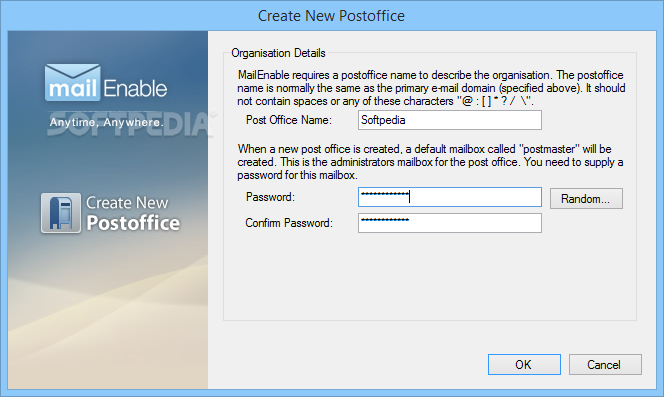Click the Cancel button
Screen dimensions: 664x397
605,364
